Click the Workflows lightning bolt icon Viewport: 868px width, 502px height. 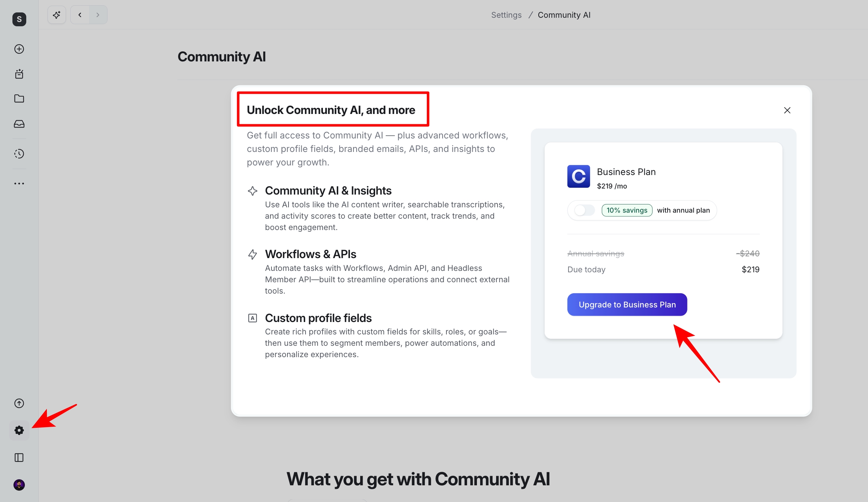click(252, 255)
